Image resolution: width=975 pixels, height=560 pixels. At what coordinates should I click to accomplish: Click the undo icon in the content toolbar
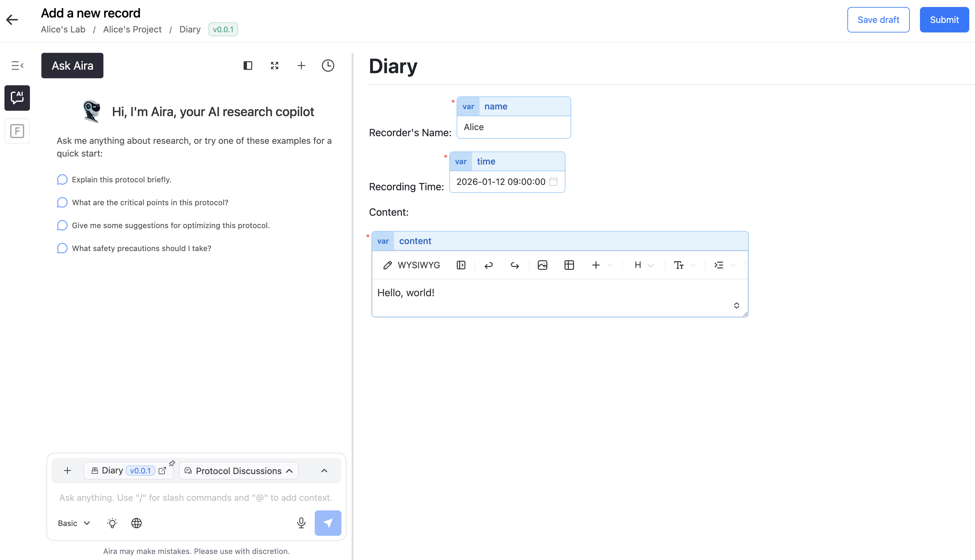pos(488,265)
